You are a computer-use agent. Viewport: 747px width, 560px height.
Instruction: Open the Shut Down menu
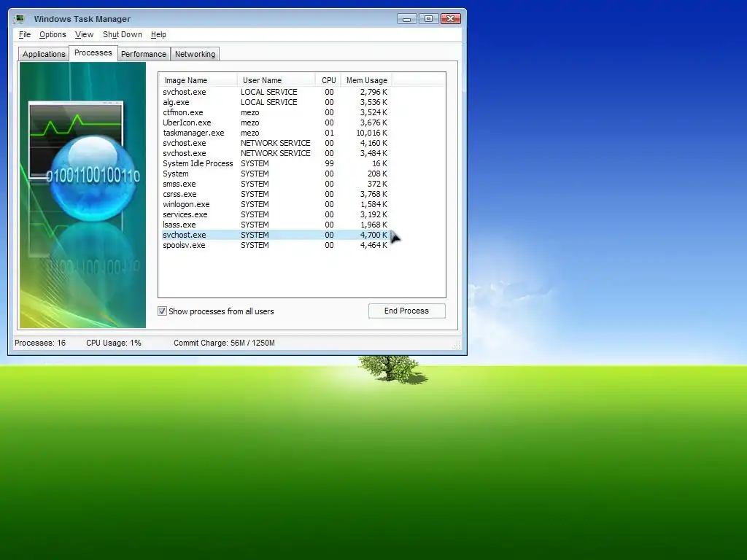(123, 34)
